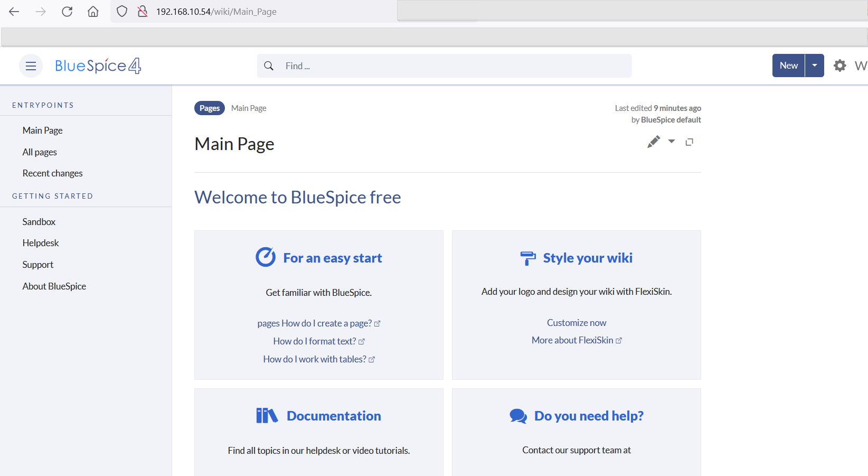Click the Customize now link

[576, 323]
